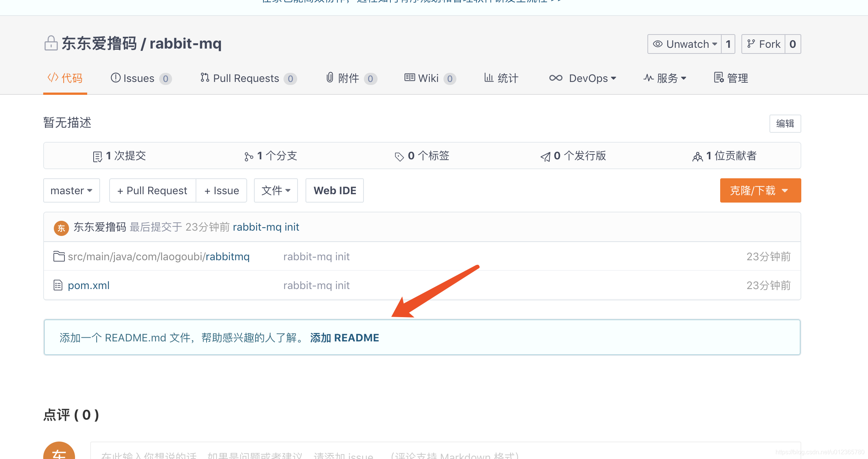This screenshot has width=868, height=459.
Task: Open the Web IDE
Action: coord(335,190)
